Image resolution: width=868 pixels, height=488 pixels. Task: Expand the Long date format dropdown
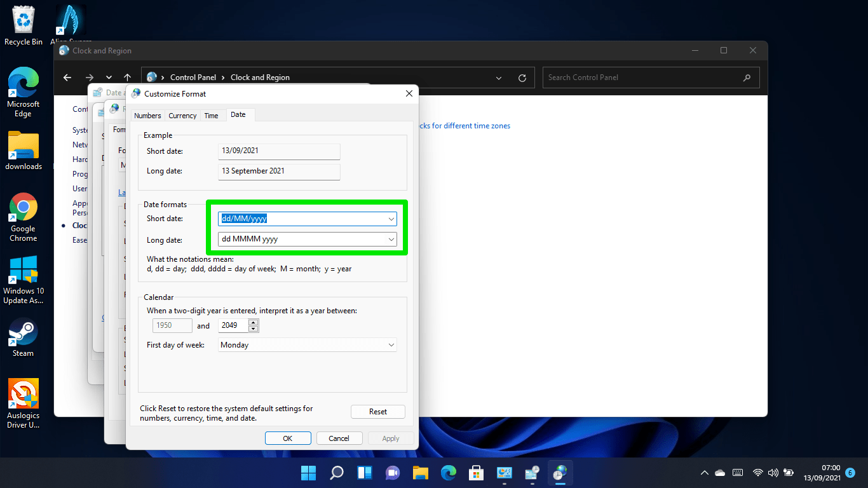click(x=391, y=240)
